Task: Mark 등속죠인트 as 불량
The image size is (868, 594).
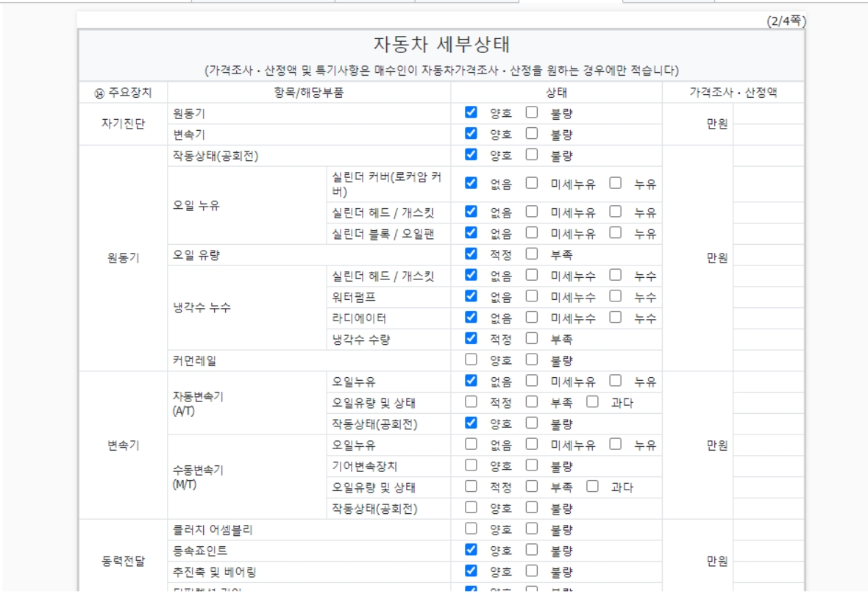Action: 531,550
